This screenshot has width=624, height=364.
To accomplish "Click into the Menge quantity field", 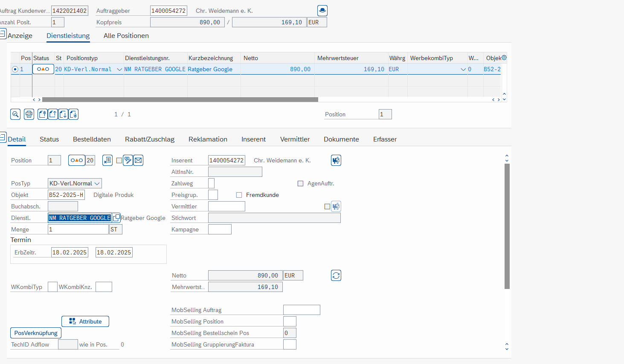I will (78, 229).
